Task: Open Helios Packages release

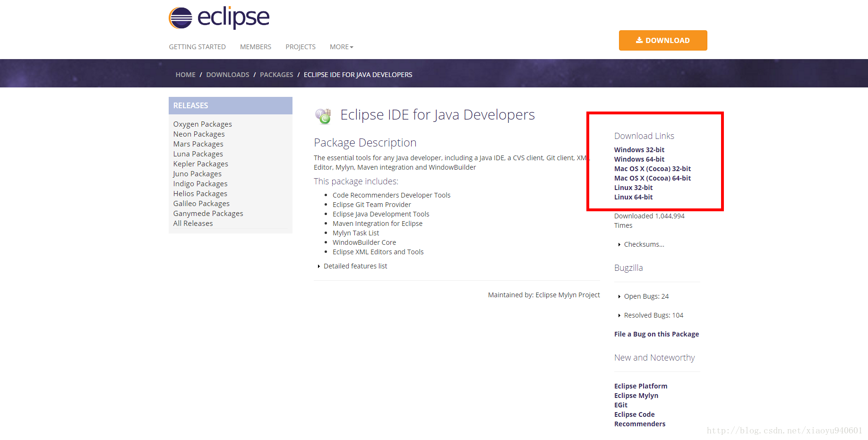Action: tap(200, 194)
